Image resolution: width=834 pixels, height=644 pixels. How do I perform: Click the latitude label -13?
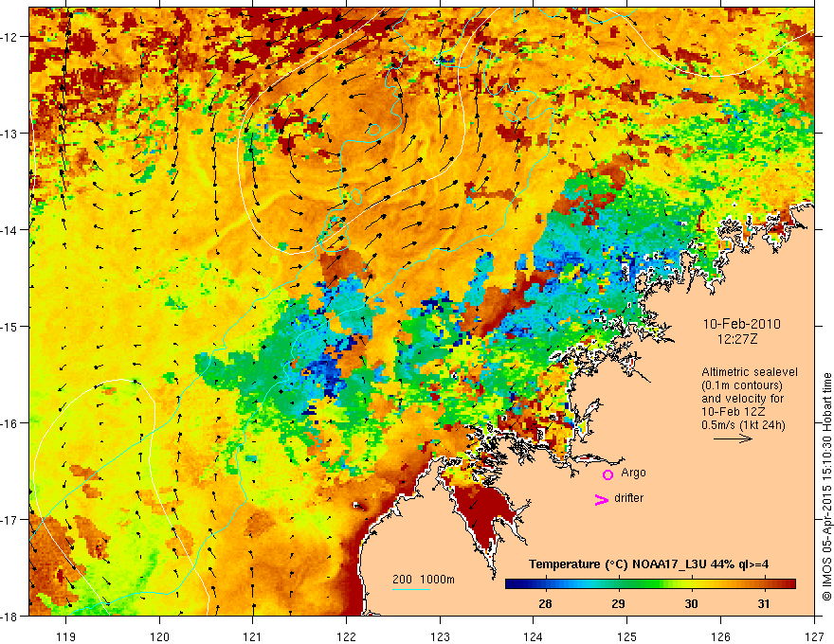tap(10, 134)
